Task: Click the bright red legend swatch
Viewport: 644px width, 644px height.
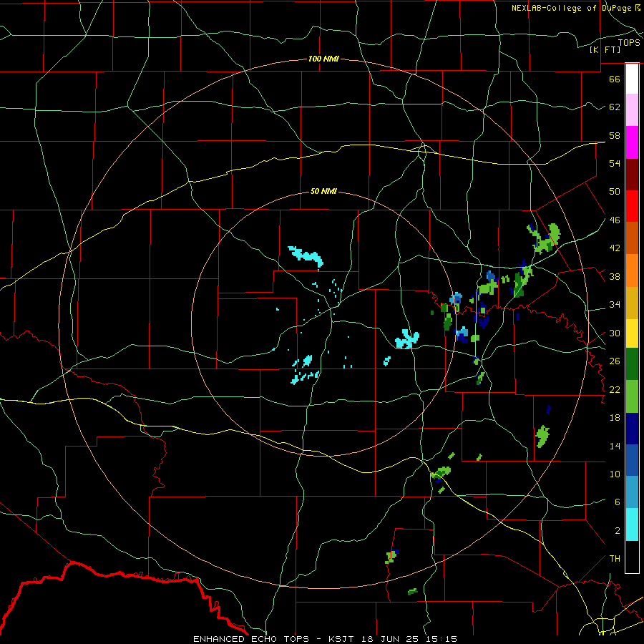Action: coord(632,206)
